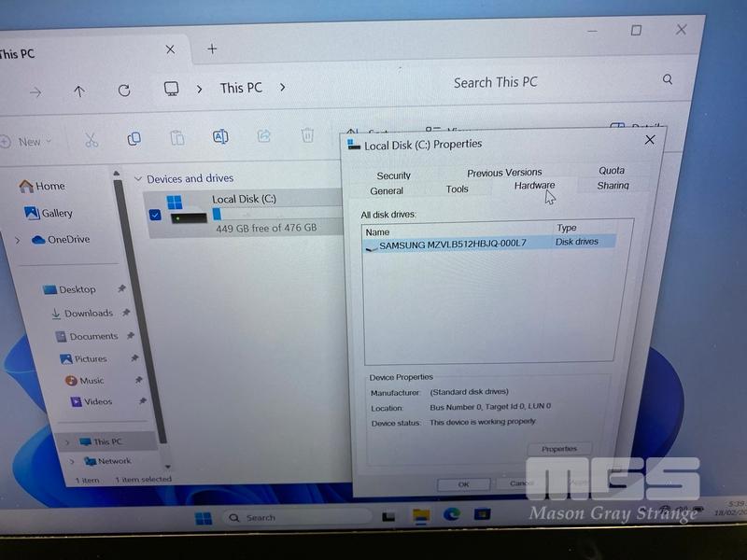Click the Delete trash icon
Image resolution: width=747 pixels, height=560 pixels.
(307, 136)
